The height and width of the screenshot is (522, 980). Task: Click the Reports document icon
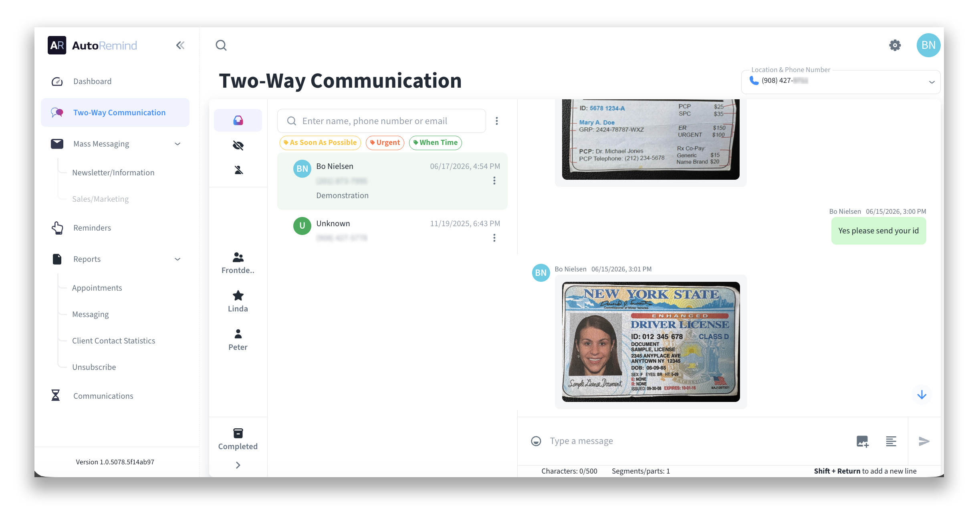click(x=57, y=259)
